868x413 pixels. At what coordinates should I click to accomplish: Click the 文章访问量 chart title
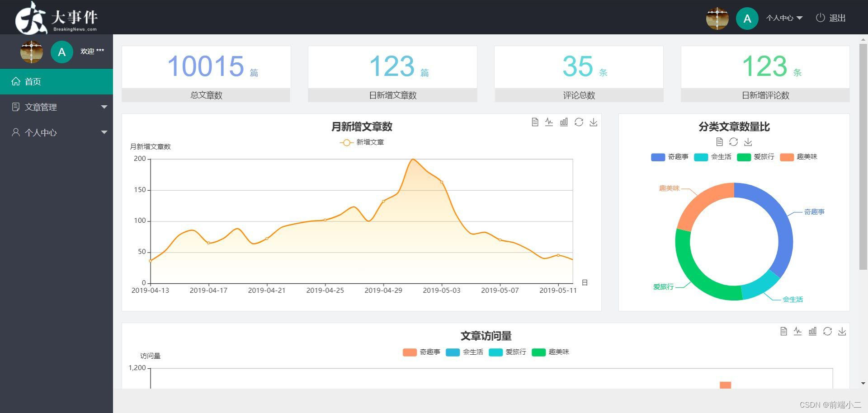click(486, 336)
